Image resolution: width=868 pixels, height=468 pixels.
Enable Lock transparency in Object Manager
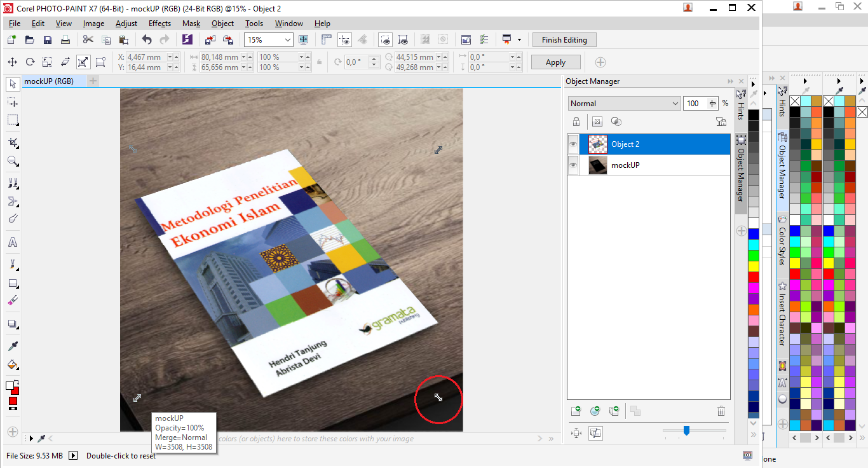576,121
